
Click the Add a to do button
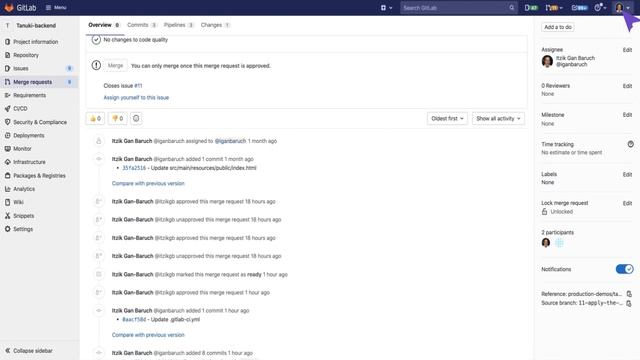coord(558,27)
